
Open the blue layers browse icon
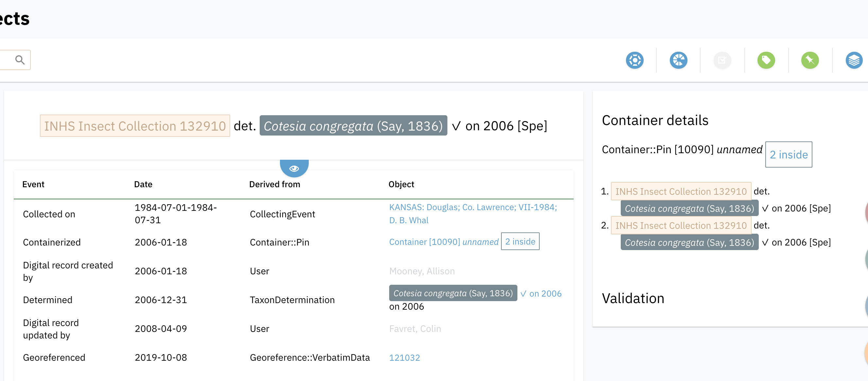point(854,60)
